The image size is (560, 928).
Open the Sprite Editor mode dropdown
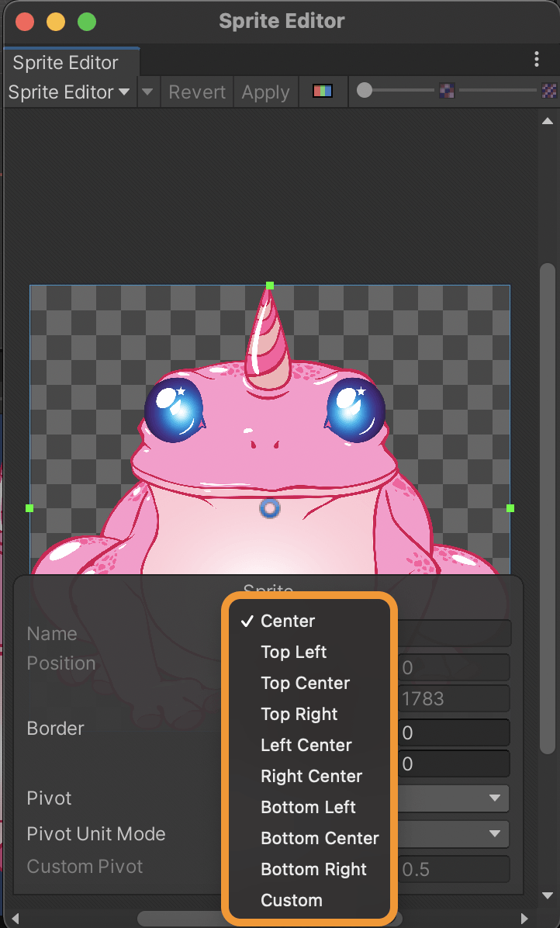point(69,92)
